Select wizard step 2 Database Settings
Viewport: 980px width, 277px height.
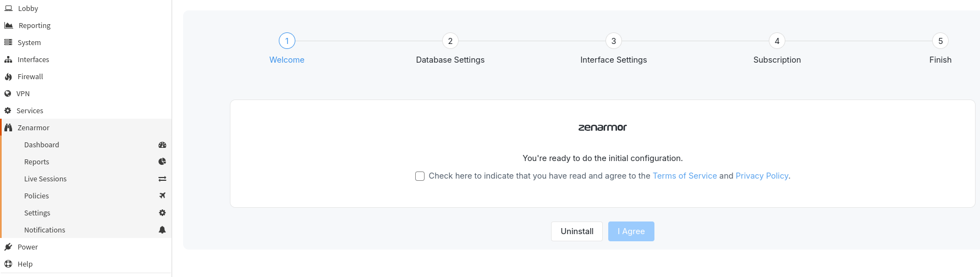pos(450,41)
